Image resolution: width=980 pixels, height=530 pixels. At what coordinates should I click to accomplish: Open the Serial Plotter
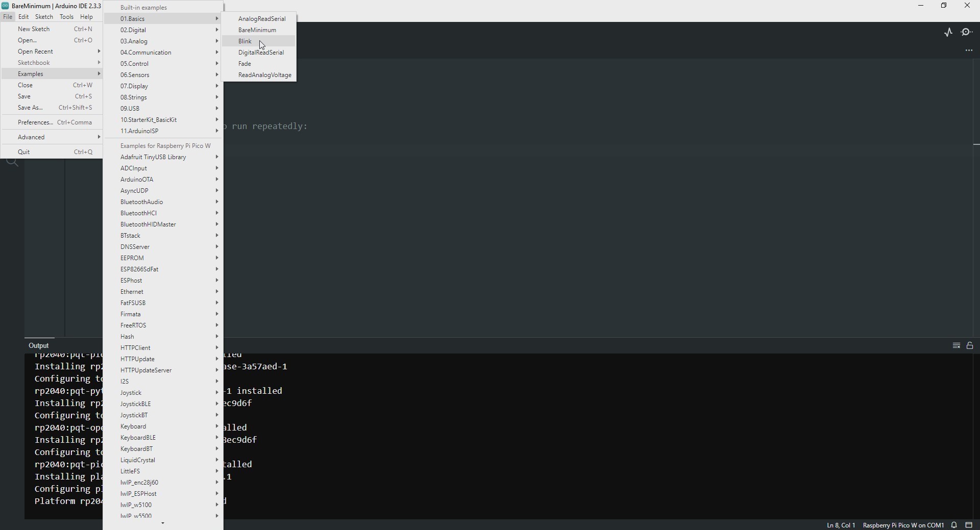point(948,32)
